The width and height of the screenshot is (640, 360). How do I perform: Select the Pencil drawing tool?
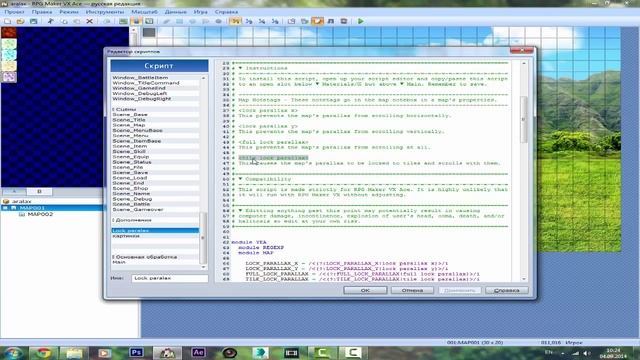pos(167,21)
